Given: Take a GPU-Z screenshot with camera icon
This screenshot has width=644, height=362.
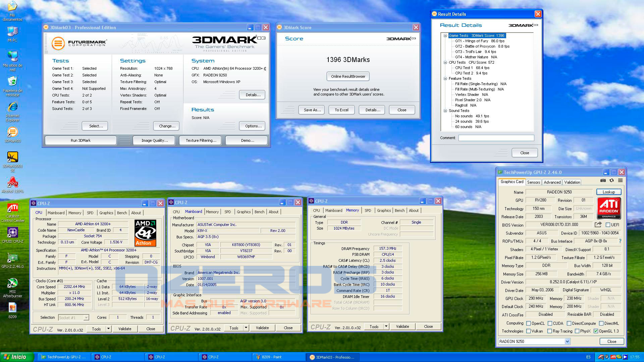Looking at the screenshot, I should coord(603,180).
